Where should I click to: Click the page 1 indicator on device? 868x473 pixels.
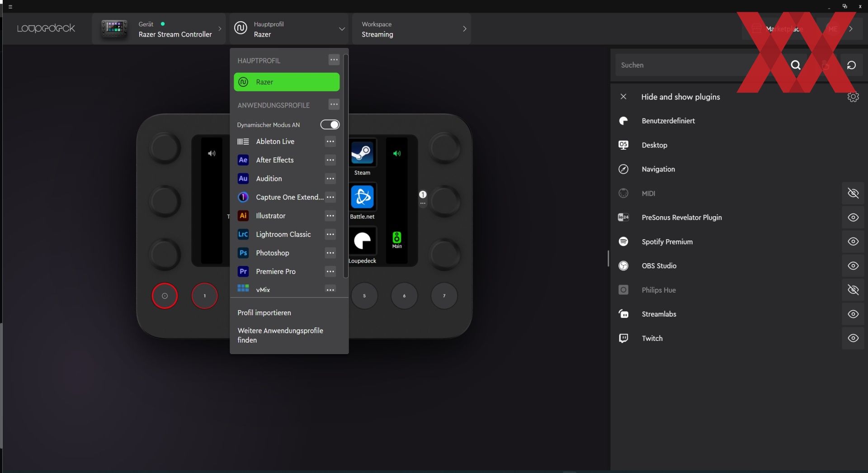click(423, 194)
